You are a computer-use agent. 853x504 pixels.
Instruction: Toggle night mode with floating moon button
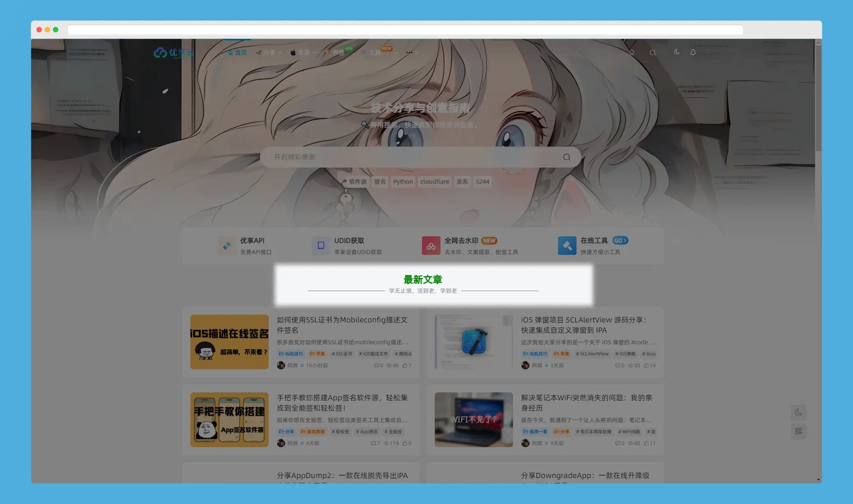pos(799,412)
